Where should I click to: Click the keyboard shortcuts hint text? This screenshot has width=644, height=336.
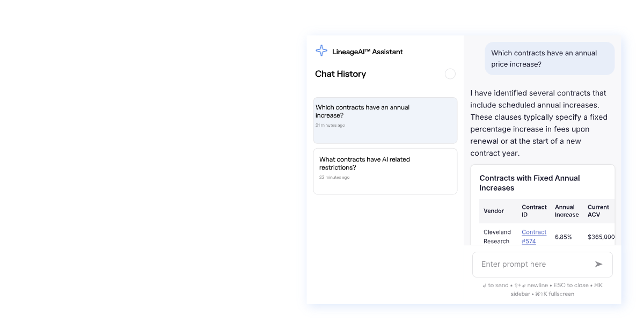[542, 289]
